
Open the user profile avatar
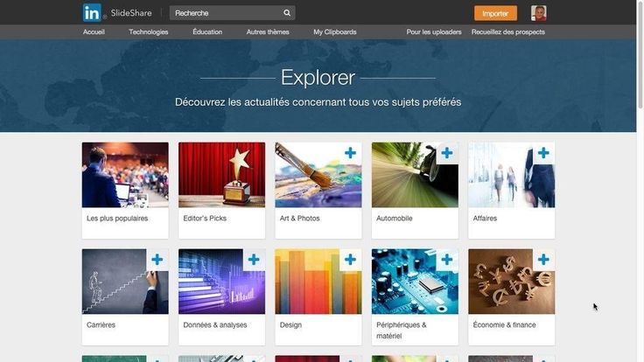538,13
